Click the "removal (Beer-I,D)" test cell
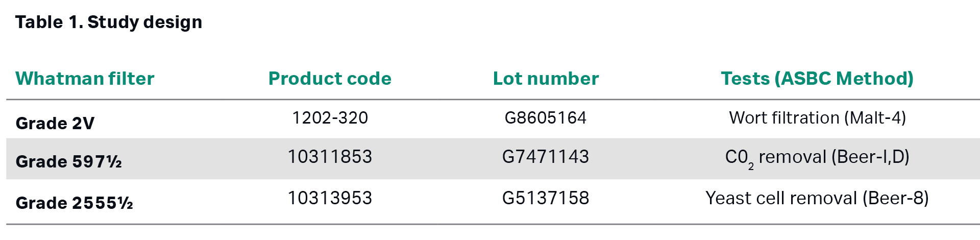This screenshot has height=240, width=980. [834, 157]
